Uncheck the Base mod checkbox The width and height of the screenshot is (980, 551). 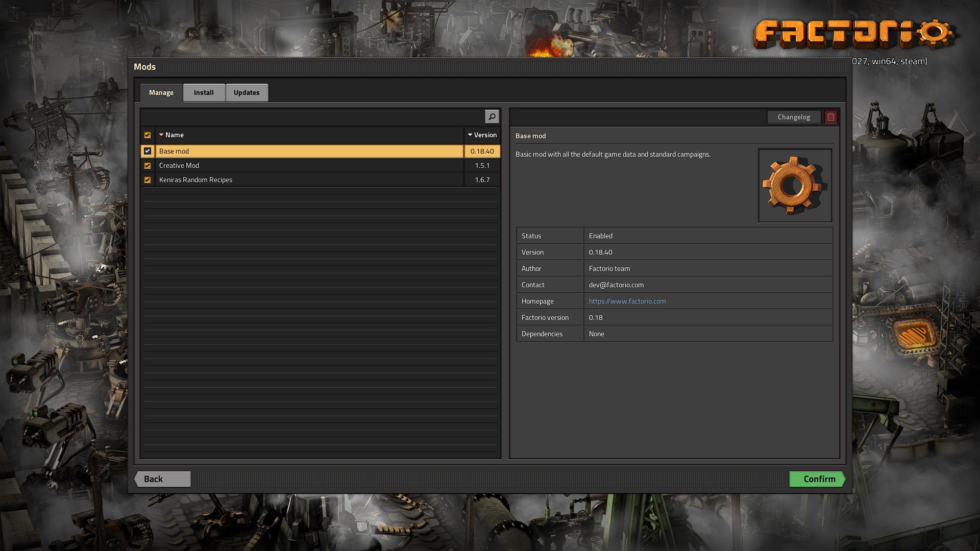pos(148,151)
